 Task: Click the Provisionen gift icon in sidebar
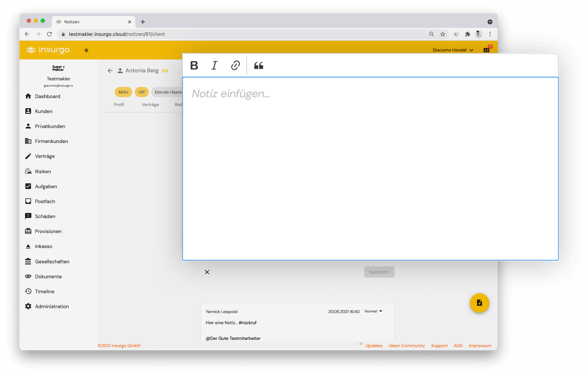(28, 231)
